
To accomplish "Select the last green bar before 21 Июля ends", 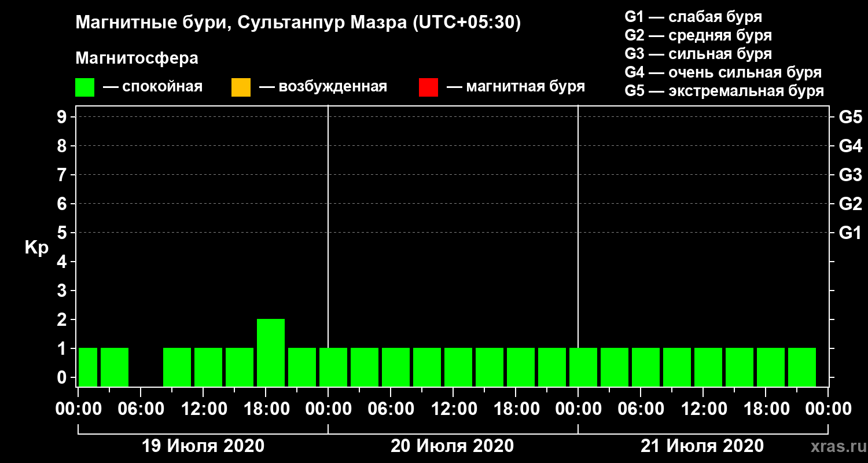I will (x=802, y=367).
